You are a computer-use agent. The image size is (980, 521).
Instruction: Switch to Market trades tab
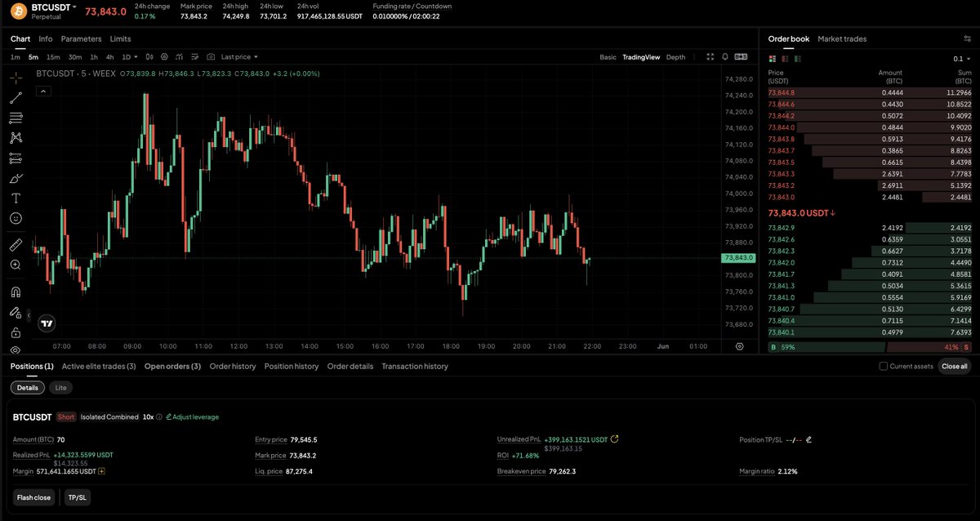point(842,38)
